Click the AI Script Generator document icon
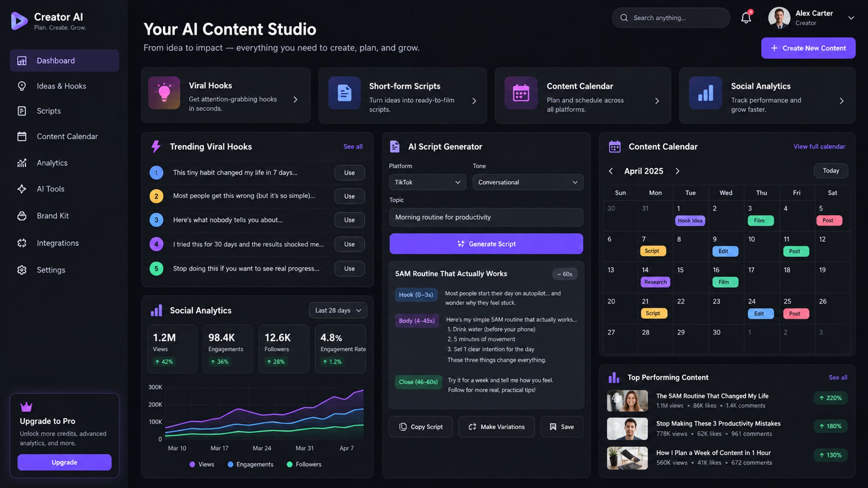 (x=395, y=146)
